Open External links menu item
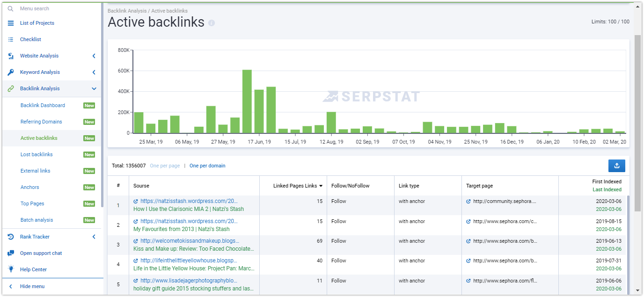Screen dimensions: 644x297 (x=36, y=171)
